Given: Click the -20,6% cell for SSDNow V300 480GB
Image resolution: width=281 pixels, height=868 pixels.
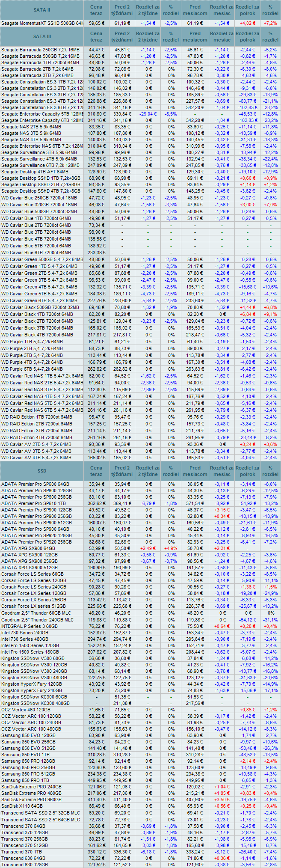Looking at the screenshot, I should point(270,678).
